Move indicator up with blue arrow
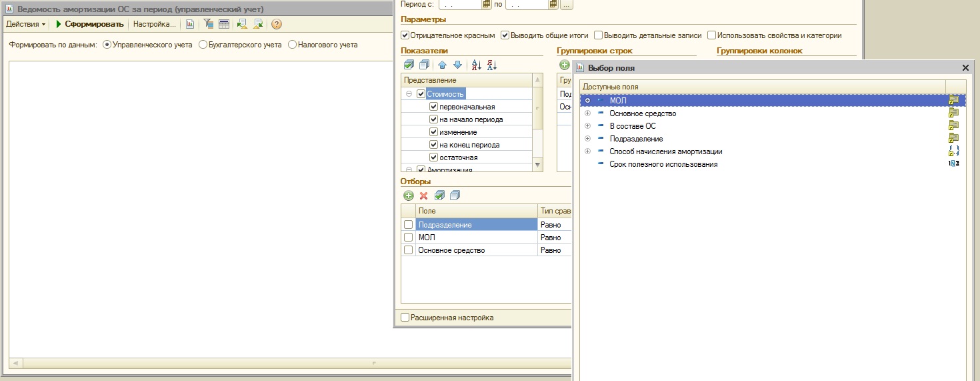Viewport: 980px width, 381px height. coord(442,65)
